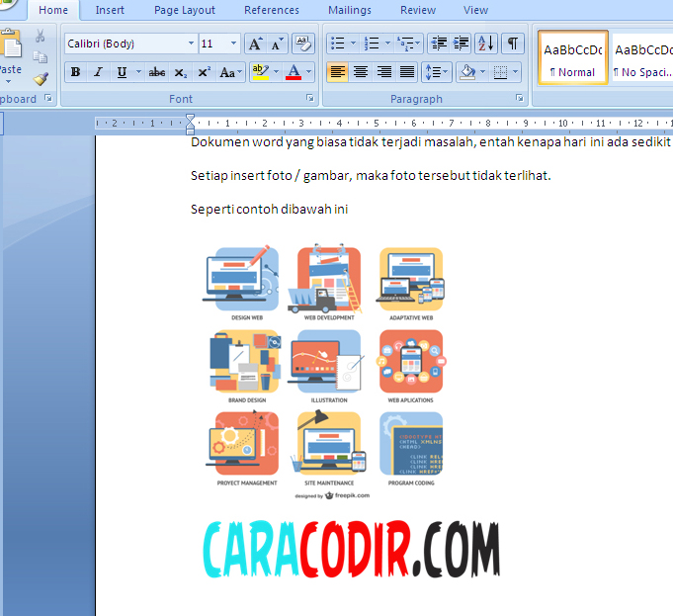
Task: Toggle italic formatting
Action: coord(98,72)
